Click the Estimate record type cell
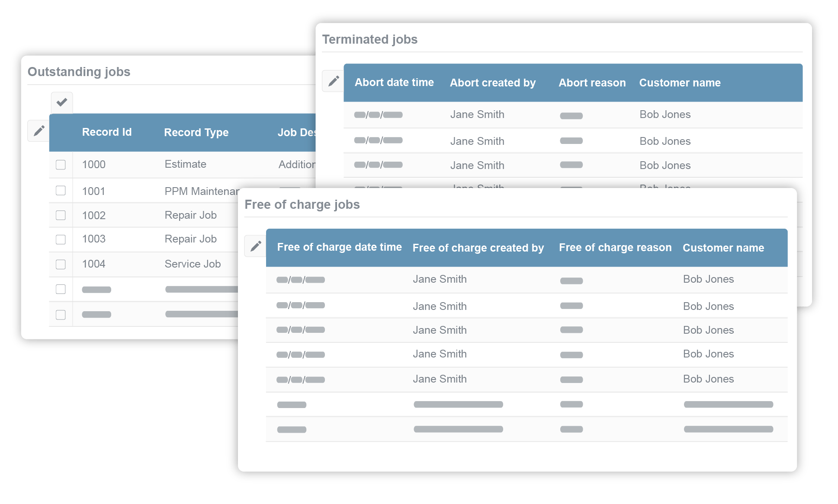The image size is (838, 504). [185, 164]
